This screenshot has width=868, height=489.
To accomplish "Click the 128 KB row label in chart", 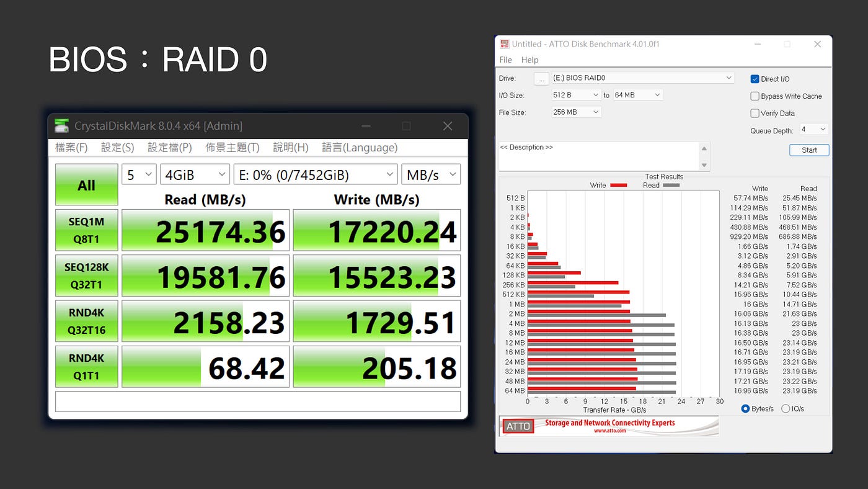I will pos(515,275).
